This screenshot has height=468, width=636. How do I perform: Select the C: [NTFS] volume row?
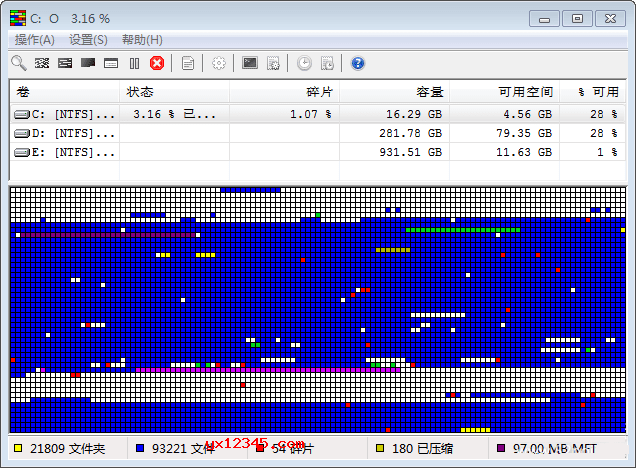[x=318, y=114]
